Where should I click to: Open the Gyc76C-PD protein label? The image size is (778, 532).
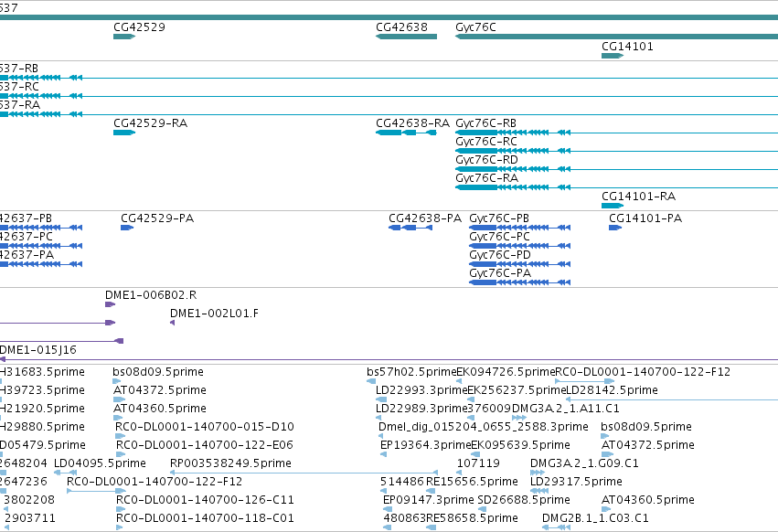tap(500, 255)
